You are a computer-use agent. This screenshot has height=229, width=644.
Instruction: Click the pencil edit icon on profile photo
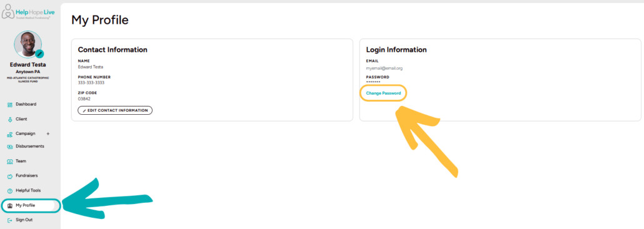coord(39,54)
